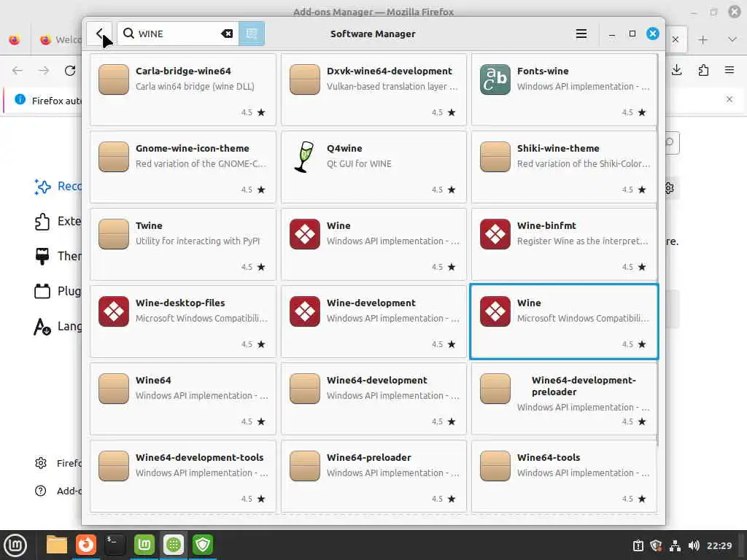Viewport: 747px width, 560px height.
Task: Open Add-ons support help link
Action: (58, 491)
